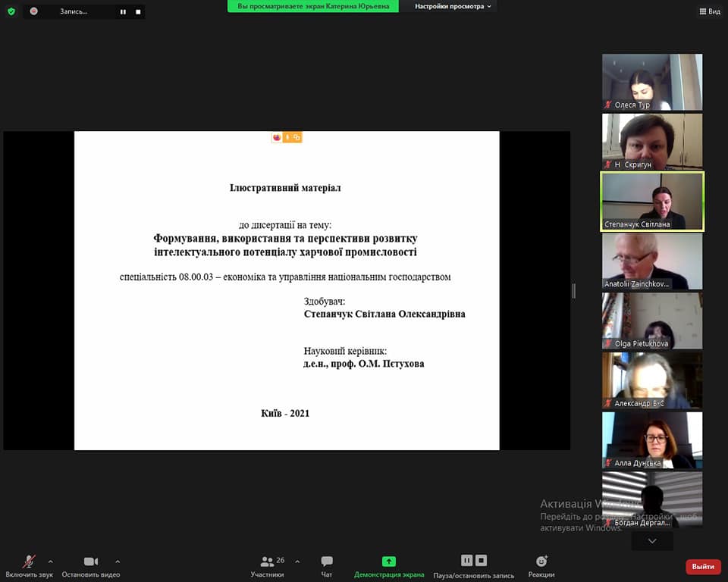
Task: Pause recording with top-left pause icon
Action: (x=123, y=11)
